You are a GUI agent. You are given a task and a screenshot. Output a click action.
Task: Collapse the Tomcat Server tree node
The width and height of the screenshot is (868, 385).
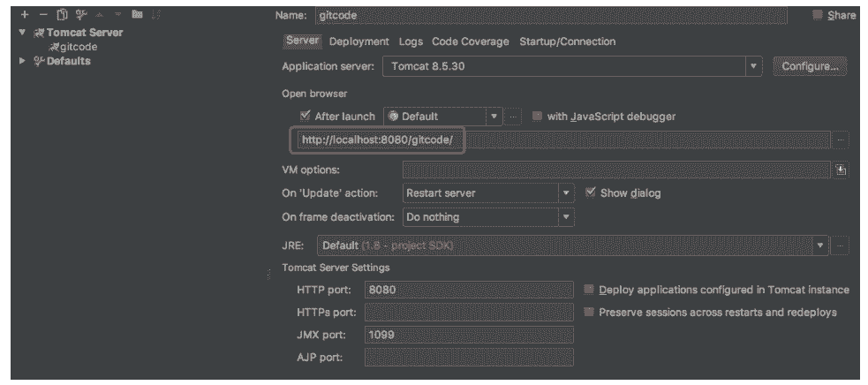[x=22, y=33]
